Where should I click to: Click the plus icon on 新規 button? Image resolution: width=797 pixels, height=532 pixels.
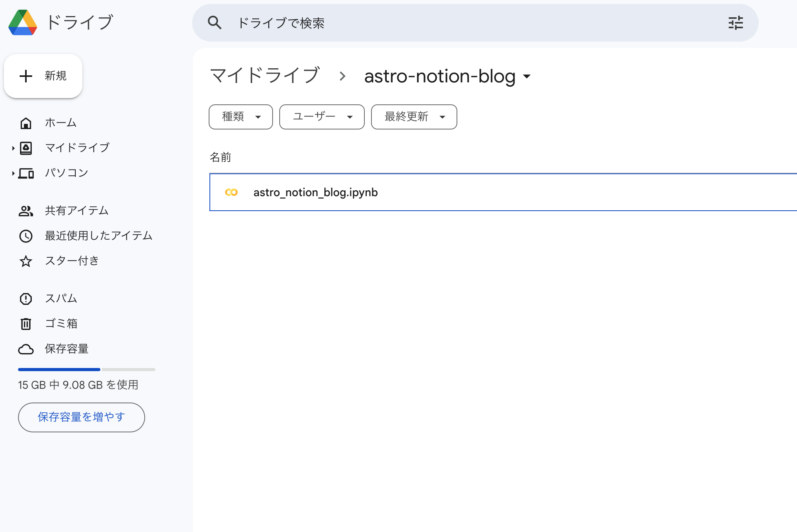point(26,76)
